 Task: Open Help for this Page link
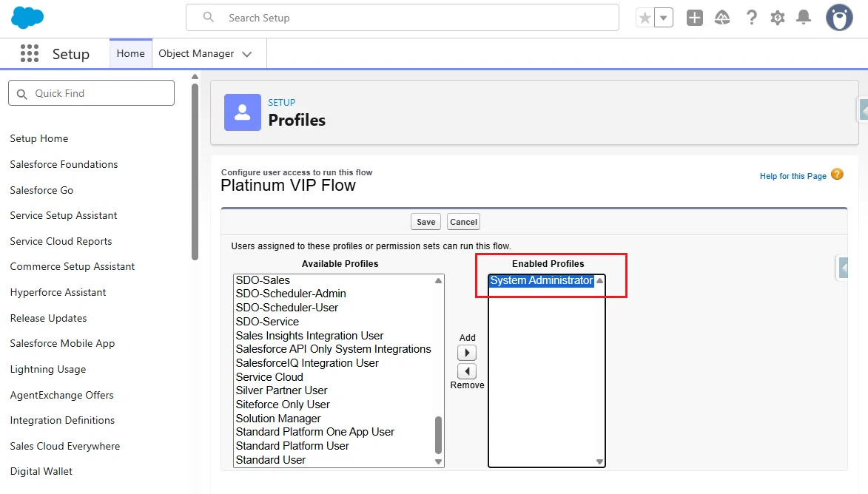793,176
